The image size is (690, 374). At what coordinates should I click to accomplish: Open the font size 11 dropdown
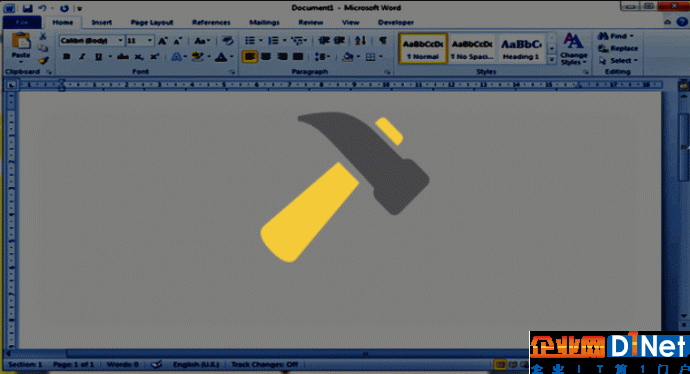point(150,40)
